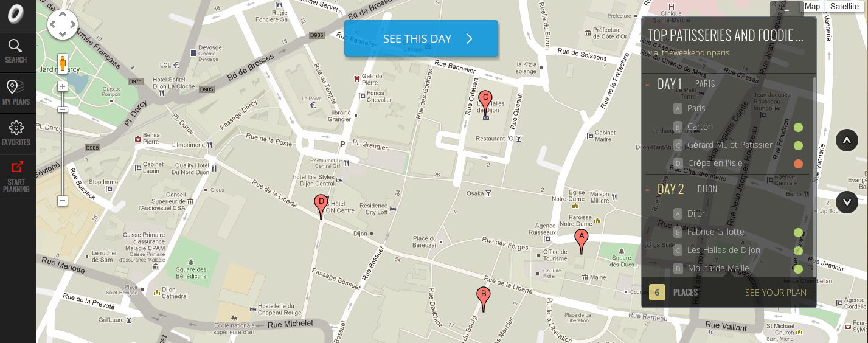Switch to Map view
This screenshot has height=343, width=868.
point(812,7)
